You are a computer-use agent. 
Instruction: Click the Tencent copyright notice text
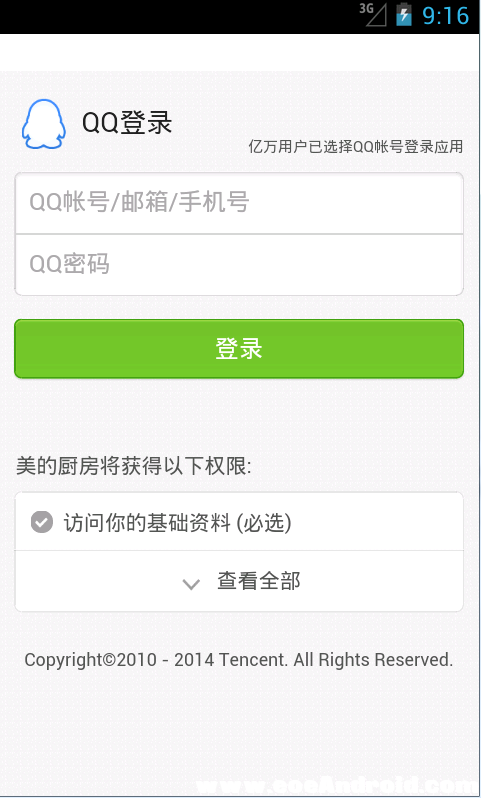tap(239, 660)
